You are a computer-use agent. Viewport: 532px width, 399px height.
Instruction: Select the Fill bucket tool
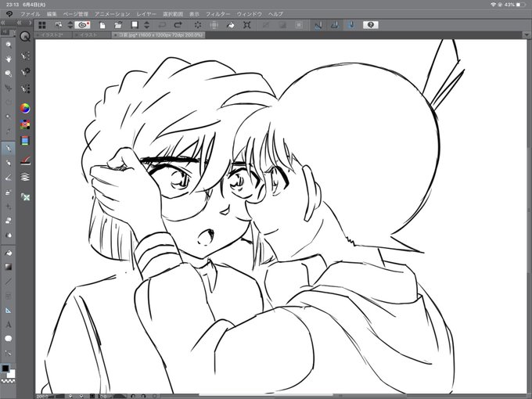[8, 253]
